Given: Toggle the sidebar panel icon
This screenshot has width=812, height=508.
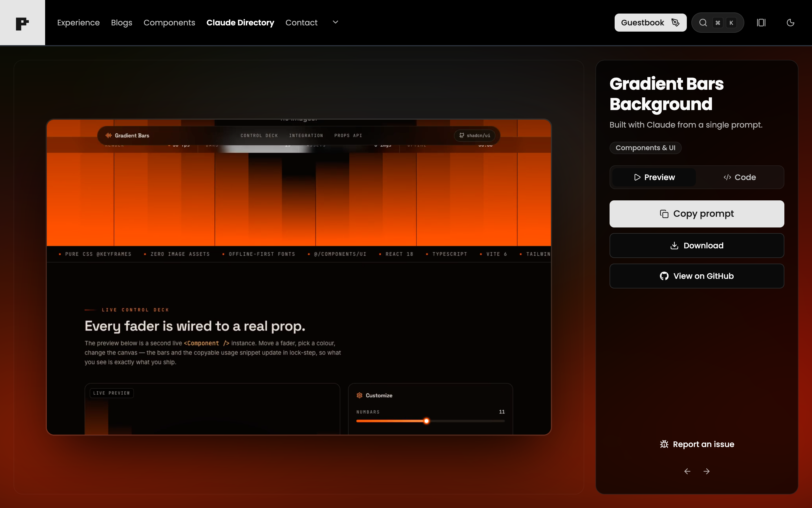Looking at the screenshot, I should click(x=761, y=23).
